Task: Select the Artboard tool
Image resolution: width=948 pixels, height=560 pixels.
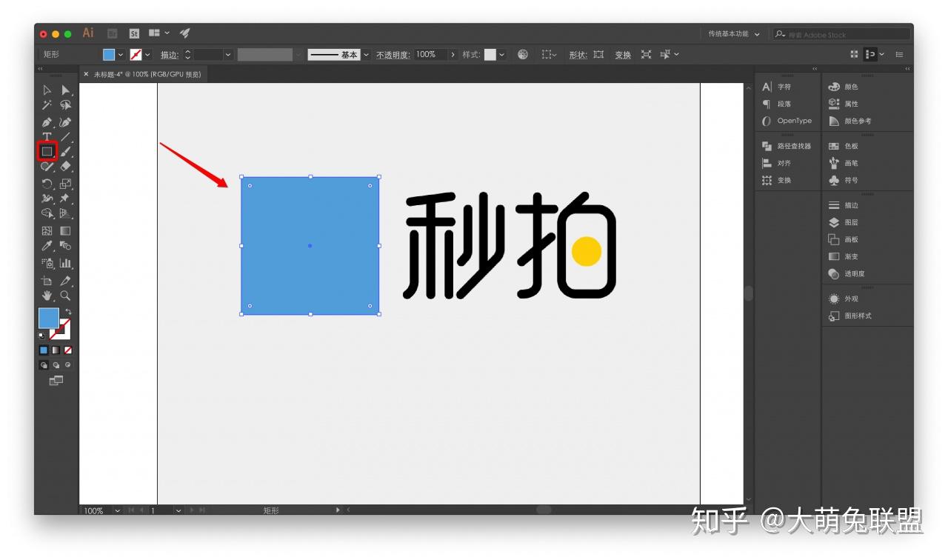Action: pos(47,281)
